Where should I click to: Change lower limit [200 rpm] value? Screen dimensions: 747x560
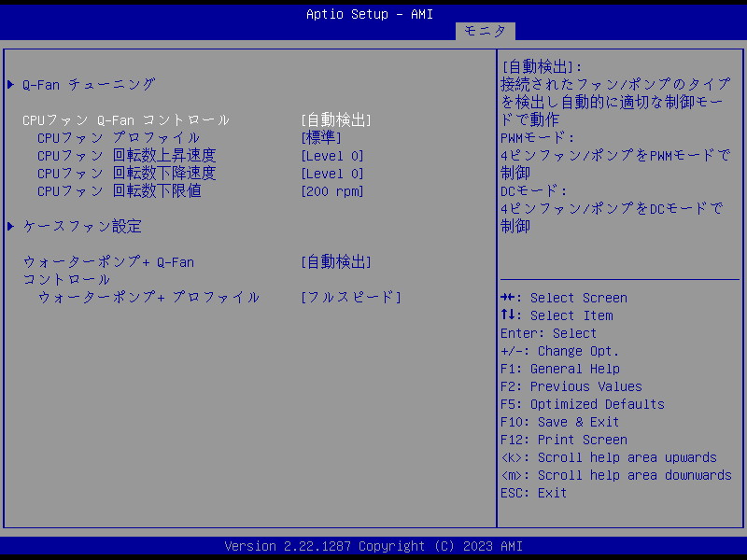[x=332, y=191]
